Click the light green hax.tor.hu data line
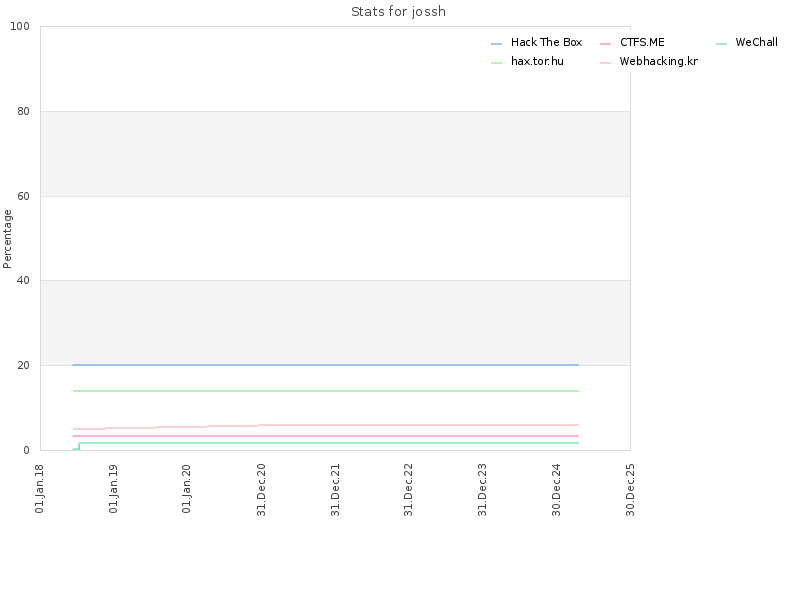 326,391
